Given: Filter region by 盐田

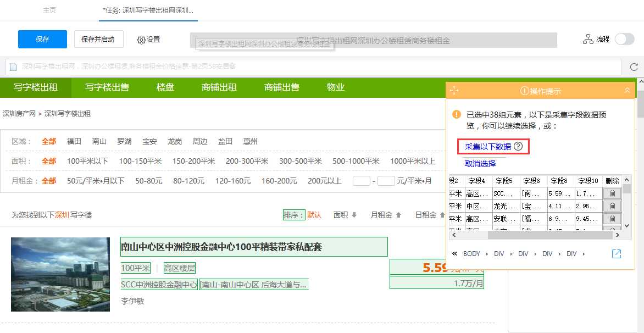Looking at the screenshot, I should [225, 142].
